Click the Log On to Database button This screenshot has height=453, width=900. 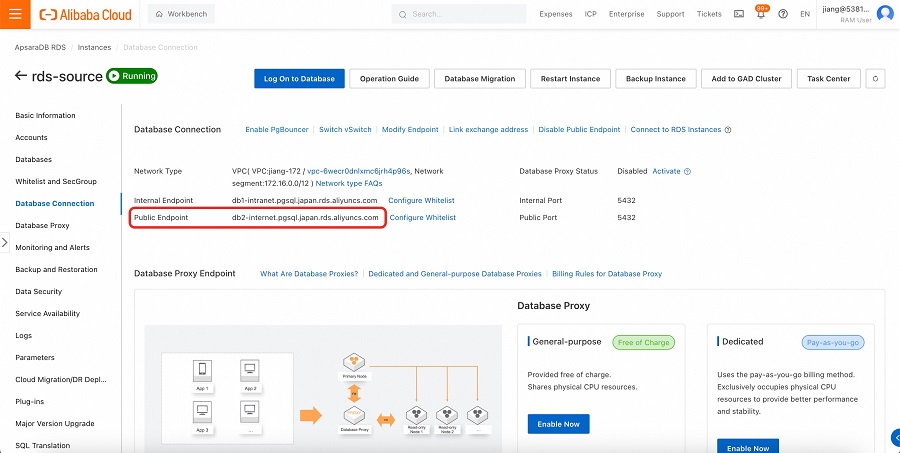(x=299, y=79)
